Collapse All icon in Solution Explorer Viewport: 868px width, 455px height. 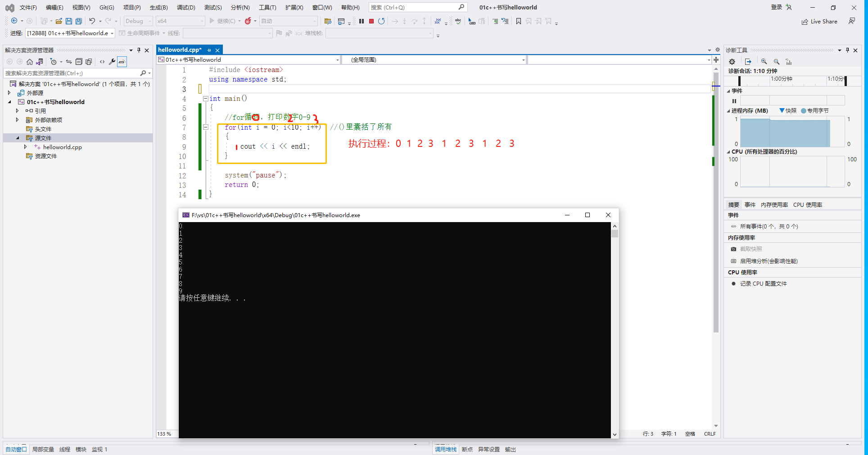pyautogui.click(x=79, y=62)
